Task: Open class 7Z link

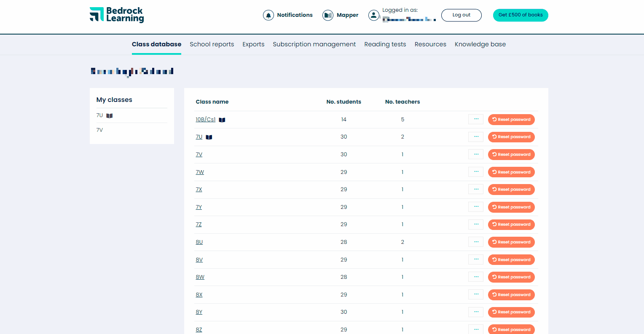Action: (x=199, y=224)
